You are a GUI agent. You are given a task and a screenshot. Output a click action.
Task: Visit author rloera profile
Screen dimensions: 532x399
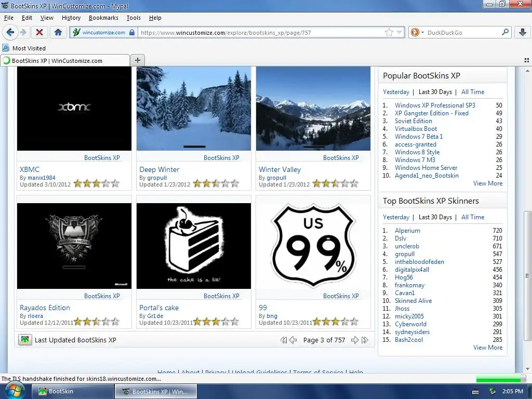(35, 315)
